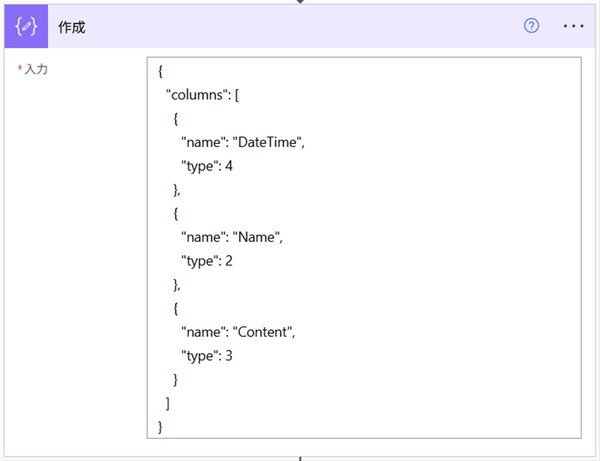Screen dimensions: 600x461
Task: Click the 作成 action title
Action: pos(72,27)
